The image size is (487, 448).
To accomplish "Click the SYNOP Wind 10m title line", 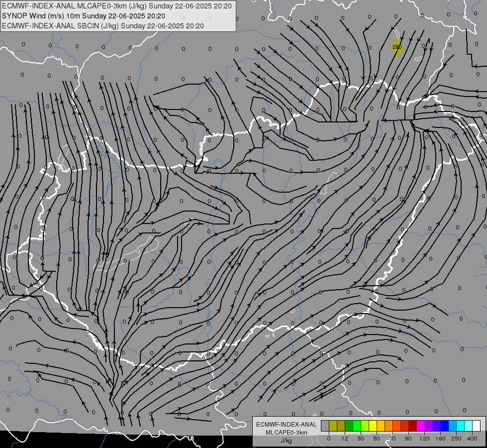I will click(x=84, y=16).
